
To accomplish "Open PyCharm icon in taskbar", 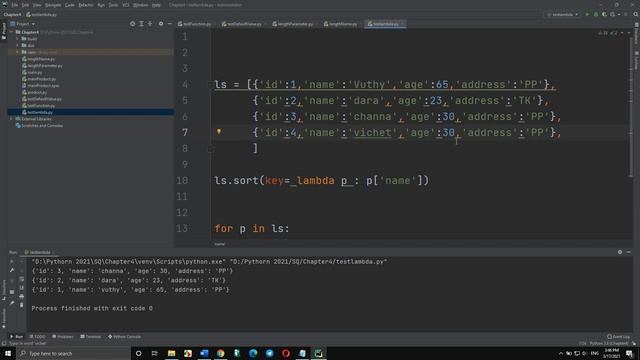I will tap(318, 353).
